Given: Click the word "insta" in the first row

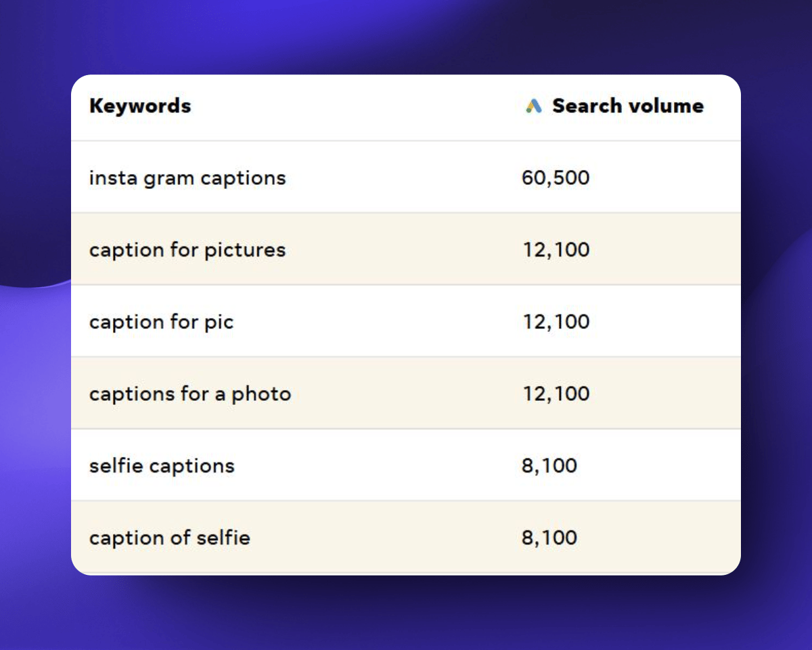Looking at the screenshot, I should tap(113, 178).
